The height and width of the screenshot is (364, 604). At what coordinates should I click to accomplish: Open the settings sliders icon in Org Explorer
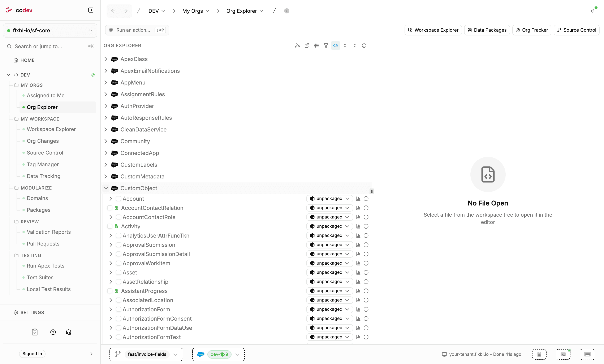coord(316,45)
